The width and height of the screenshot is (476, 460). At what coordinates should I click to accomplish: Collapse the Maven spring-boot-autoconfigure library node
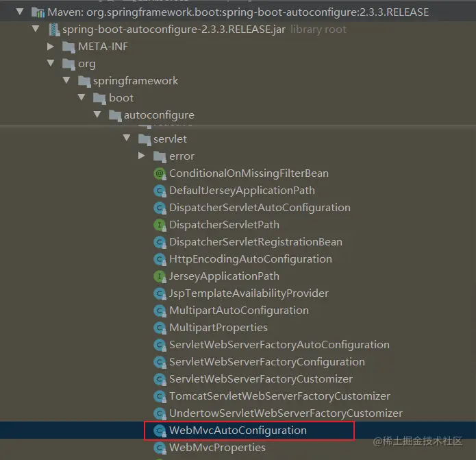coord(20,12)
